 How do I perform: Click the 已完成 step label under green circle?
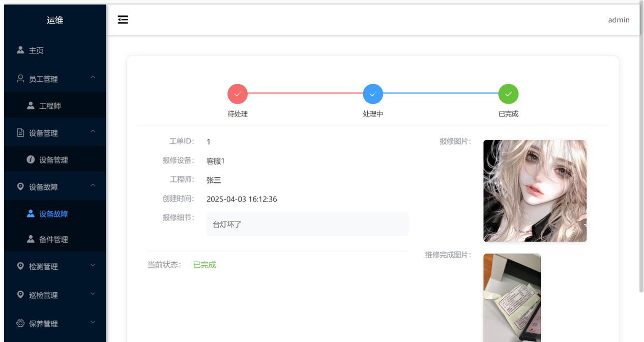508,114
